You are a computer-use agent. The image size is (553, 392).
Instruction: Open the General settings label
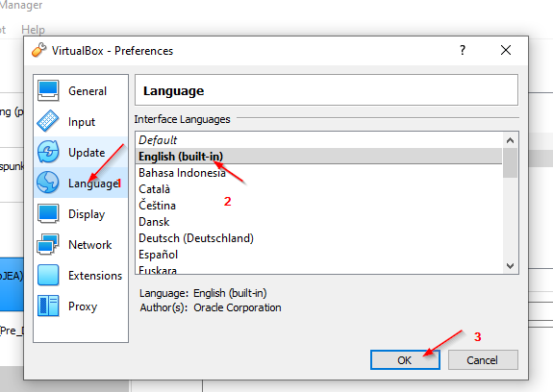click(x=88, y=91)
